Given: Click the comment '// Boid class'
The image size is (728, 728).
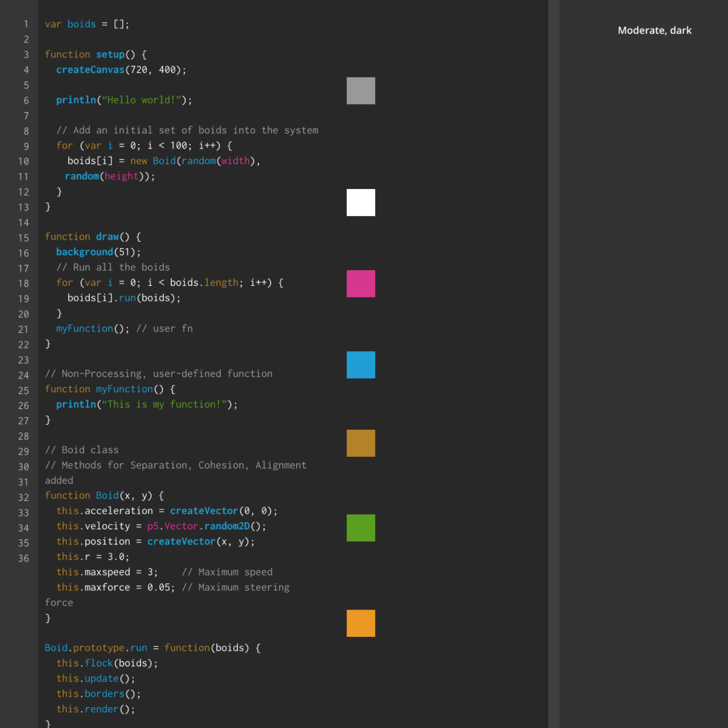Looking at the screenshot, I should tap(81, 450).
